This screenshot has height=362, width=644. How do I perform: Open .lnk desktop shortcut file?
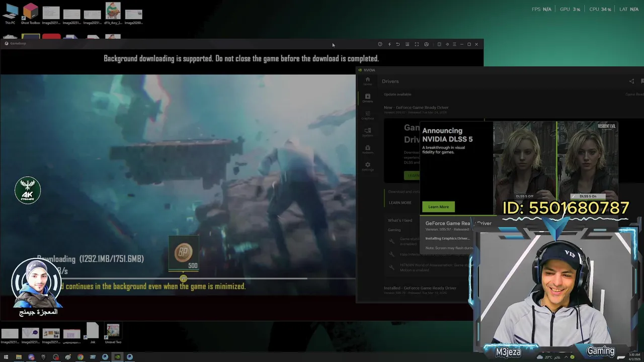pyautogui.click(x=93, y=334)
